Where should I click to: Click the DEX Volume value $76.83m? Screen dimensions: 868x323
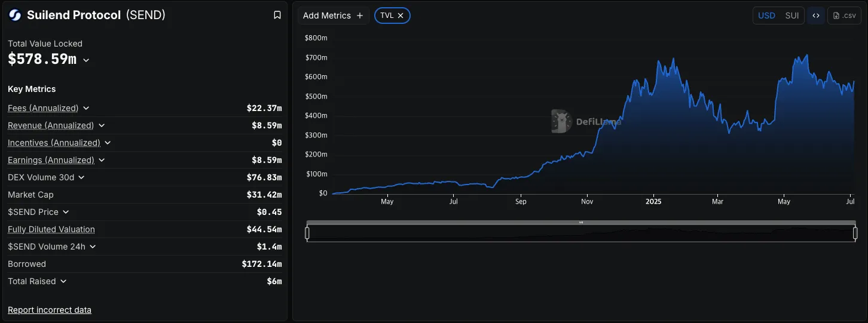(x=264, y=177)
